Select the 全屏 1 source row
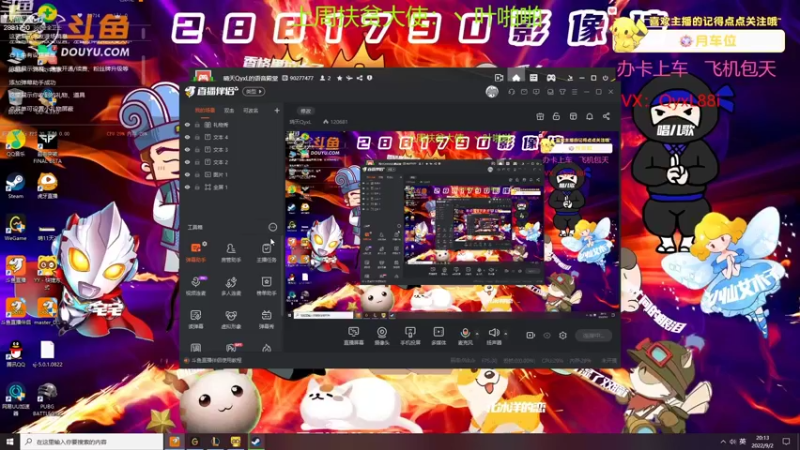 pos(232,187)
